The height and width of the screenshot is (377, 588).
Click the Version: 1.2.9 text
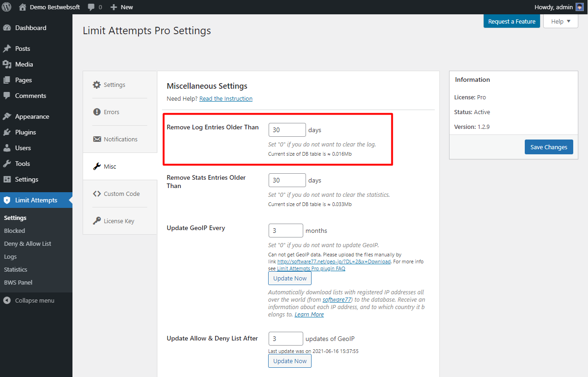[x=472, y=127]
